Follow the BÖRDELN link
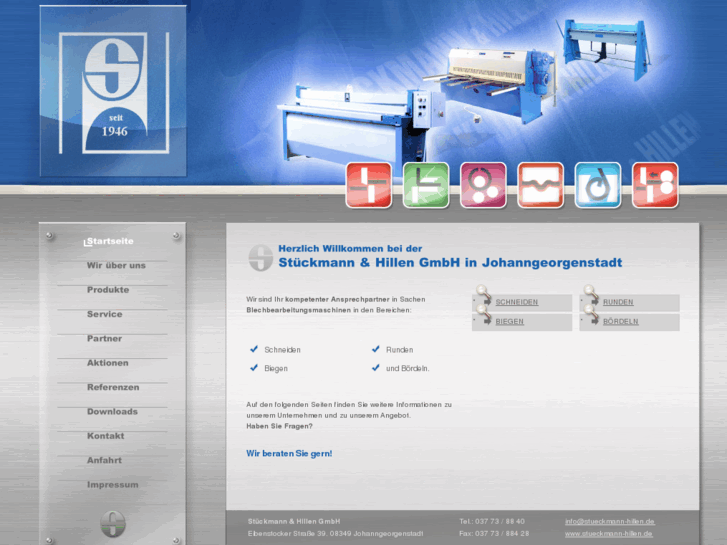 click(621, 321)
